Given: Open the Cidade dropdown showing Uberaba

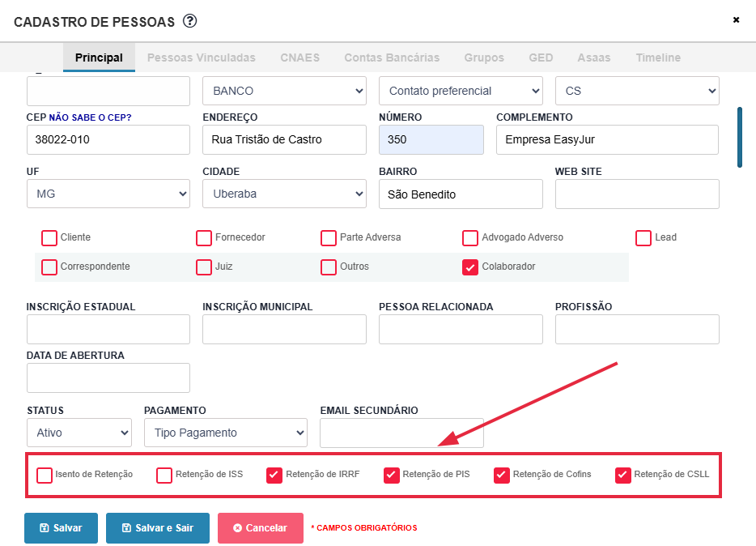Looking at the screenshot, I should [x=284, y=194].
